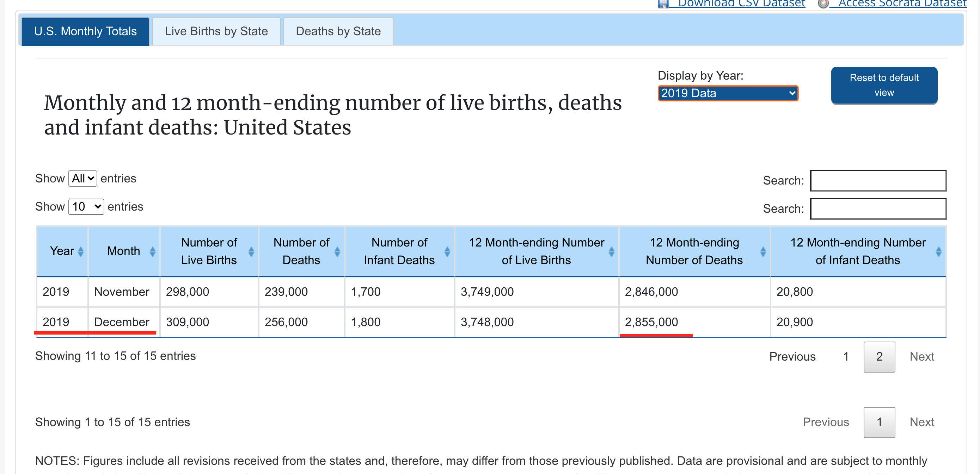
Task: Sort 12 Month-ending Live Births column
Action: point(611,251)
